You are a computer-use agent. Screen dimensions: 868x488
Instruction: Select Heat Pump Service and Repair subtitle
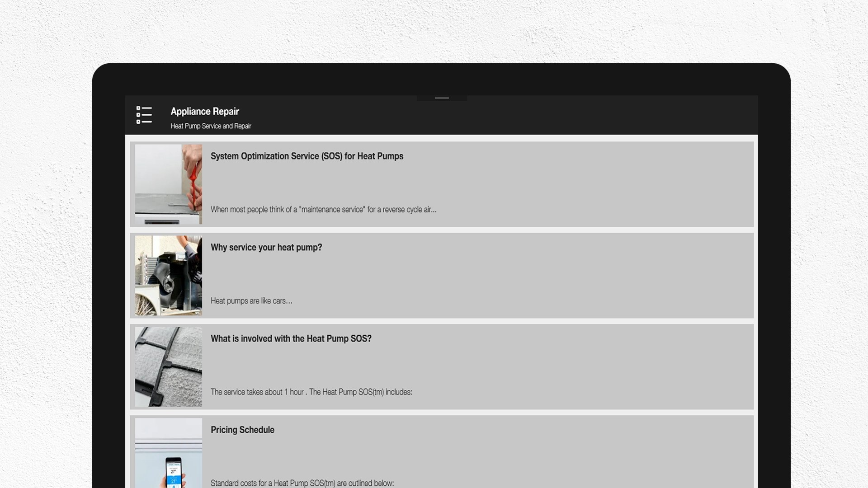pos(211,126)
